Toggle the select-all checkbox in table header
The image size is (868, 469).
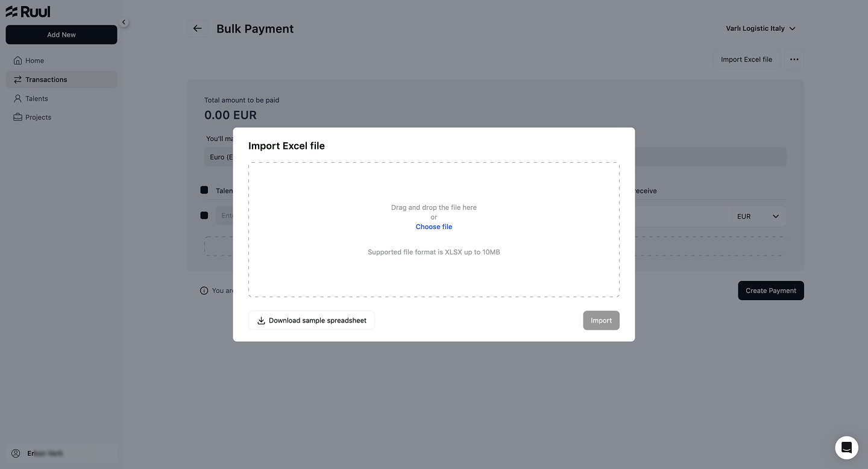[204, 190]
